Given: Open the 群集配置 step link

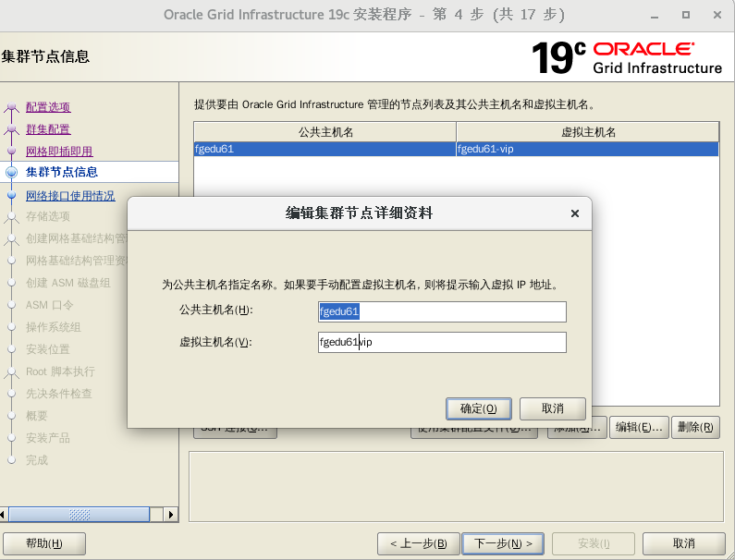Looking at the screenshot, I should pos(48,128).
